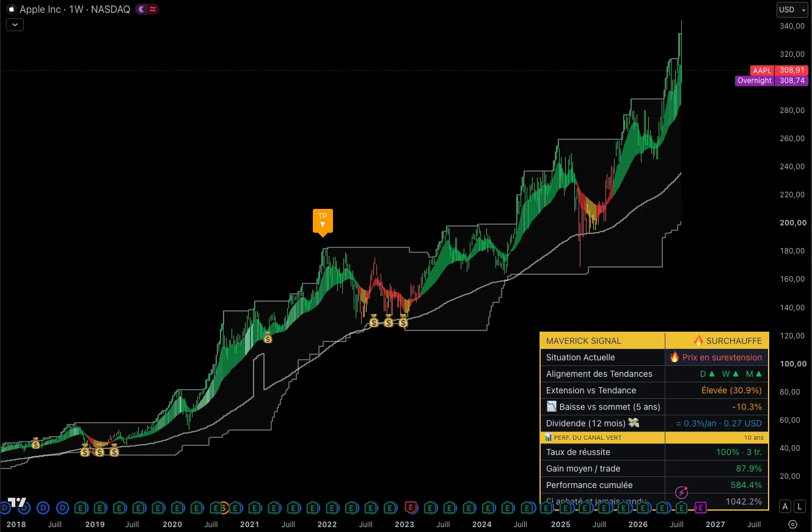The image size is (812, 532).
Task: Open chart settings gear at bottom right
Action: (x=792, y=524)
